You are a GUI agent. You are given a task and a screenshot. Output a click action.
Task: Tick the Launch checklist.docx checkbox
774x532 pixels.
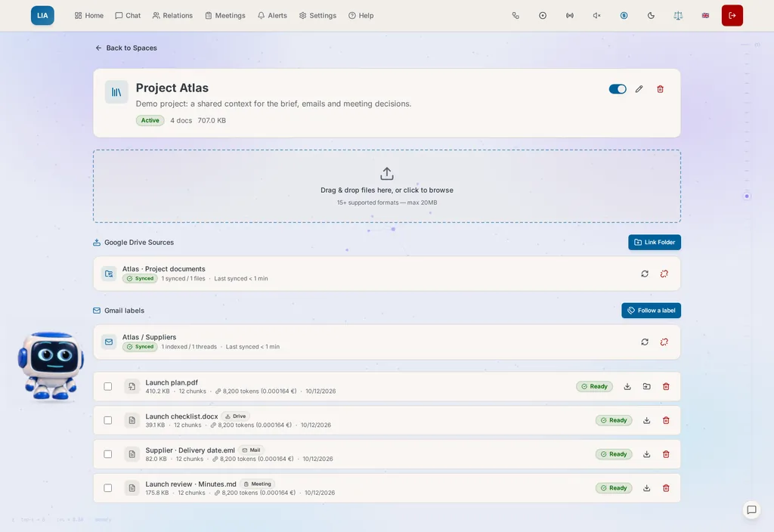point(107,420)
